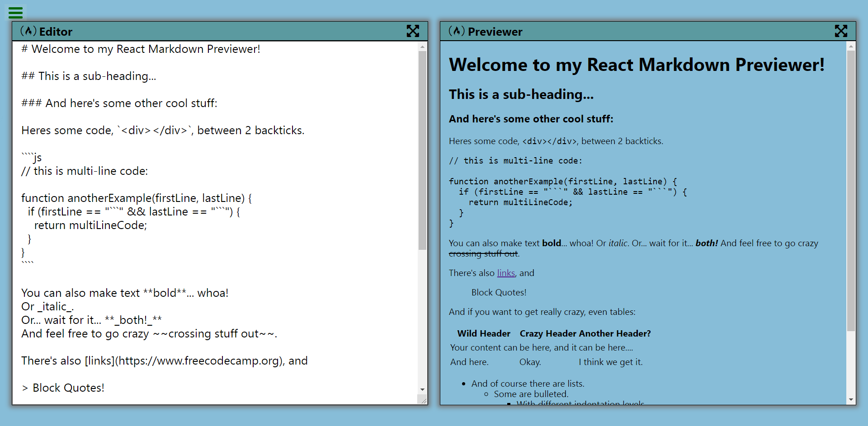Click table cell 'And here.' in preview
Screen dimensions: 868x426
click(x=469, y=362)
